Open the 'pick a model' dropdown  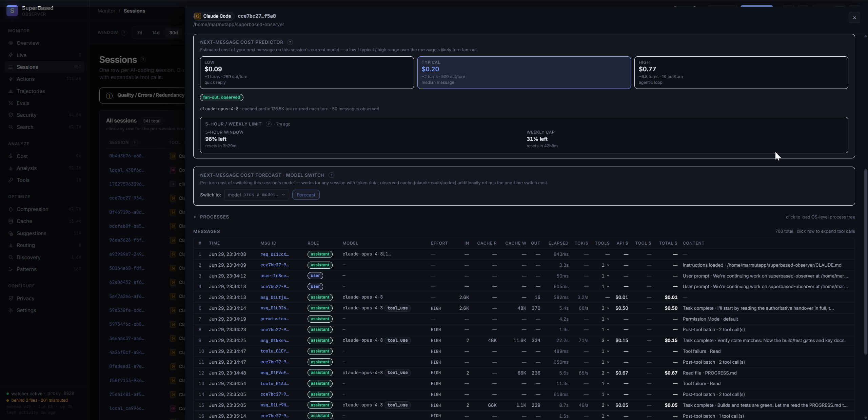(x=256, y=195)
